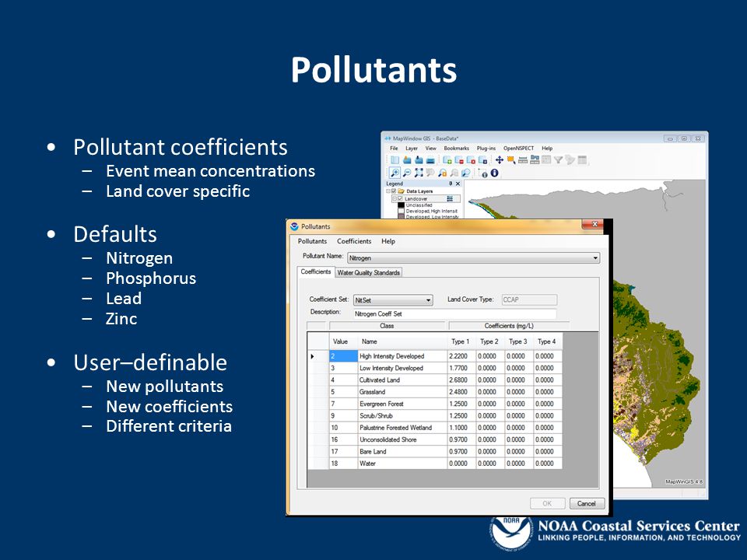Click the Name column header in coefficients table

click(402, 341)
